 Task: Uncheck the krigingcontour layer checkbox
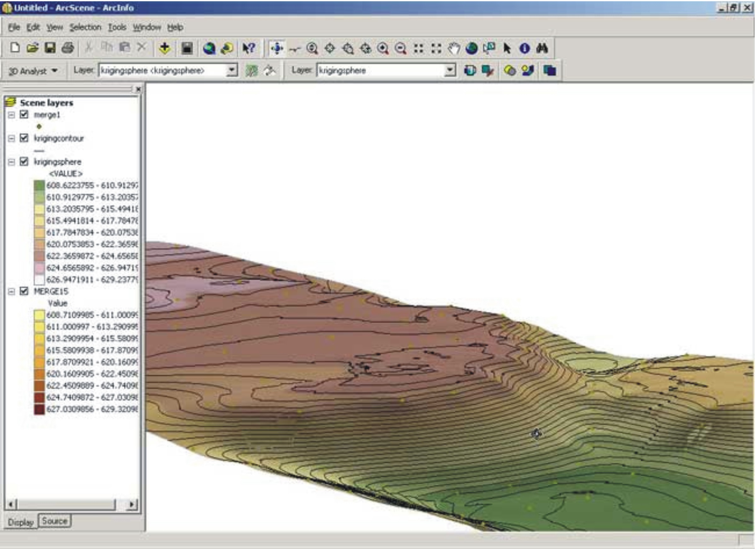[24, 138]
